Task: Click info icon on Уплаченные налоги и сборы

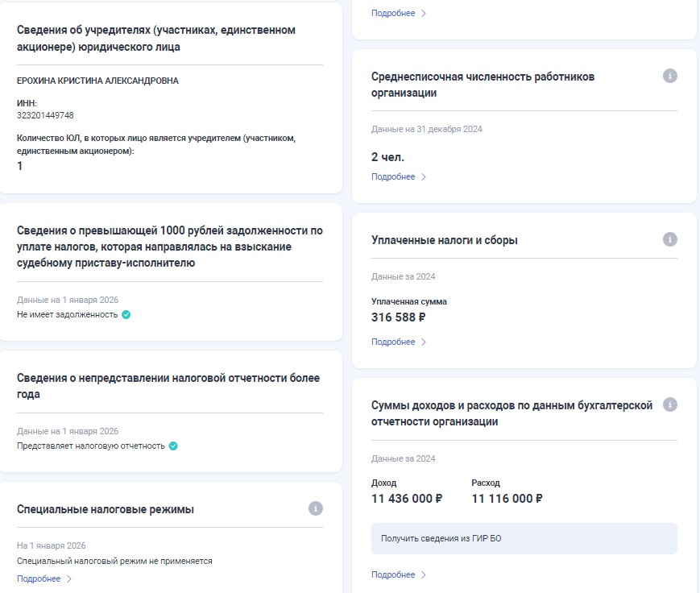Action: coord(668,238)
